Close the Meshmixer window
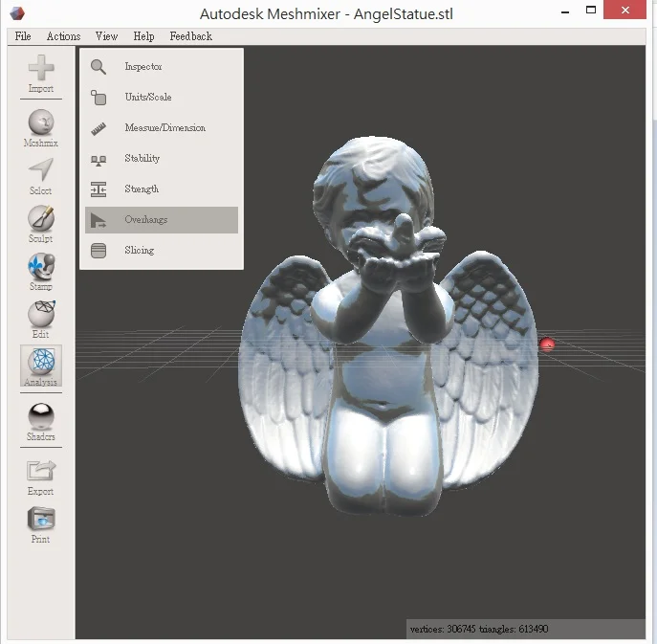Image resolution: width=657 pixels, height=644 pixels. point(624,10)
